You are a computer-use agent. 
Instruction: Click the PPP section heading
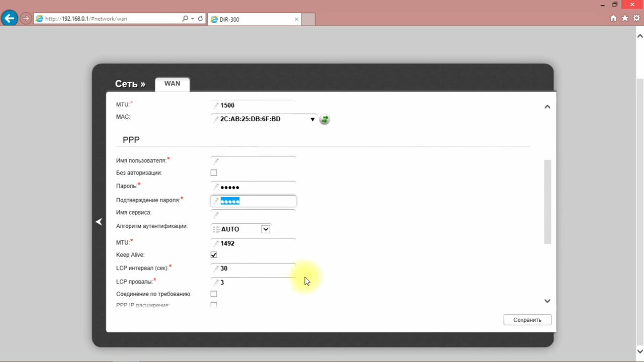(x=131, y=140)
